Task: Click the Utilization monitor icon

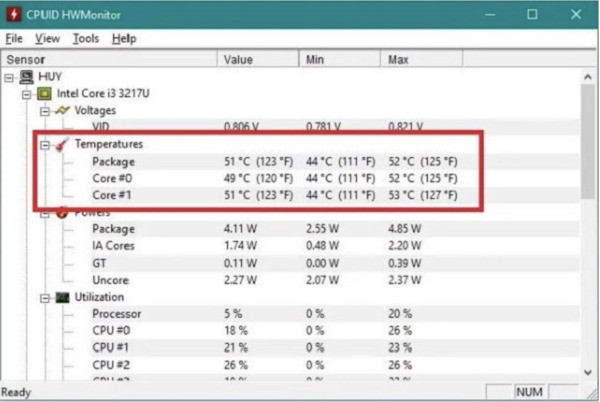Action: 62,297
